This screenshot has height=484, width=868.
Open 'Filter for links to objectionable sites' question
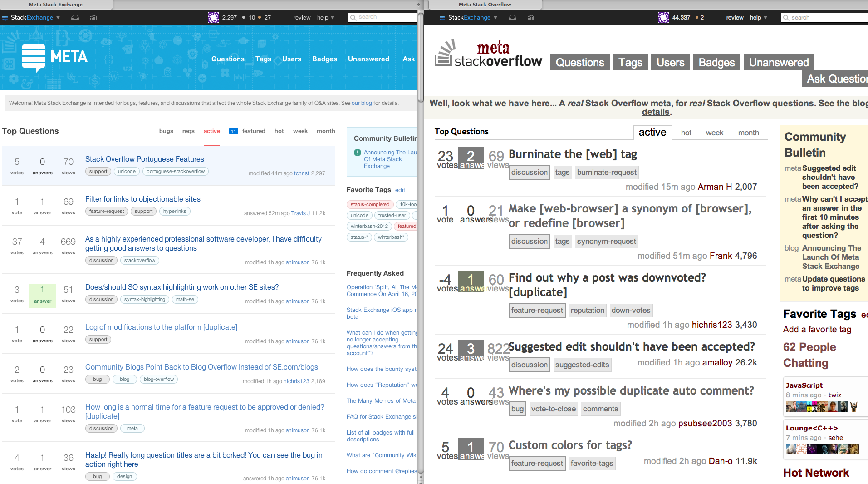pos(143,199)
